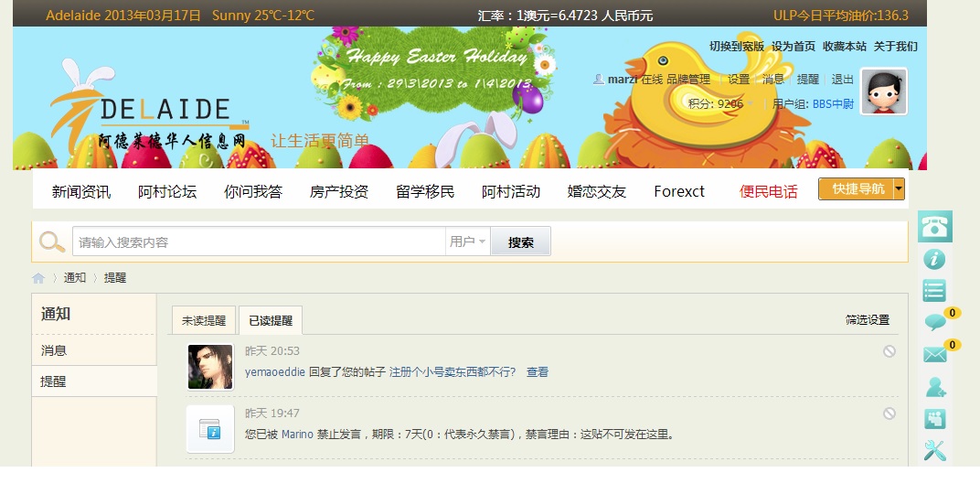Screen dimensions: 980x494
Task: Click the user avatar thumbnail in header
Action: click(x=883, y=91)
